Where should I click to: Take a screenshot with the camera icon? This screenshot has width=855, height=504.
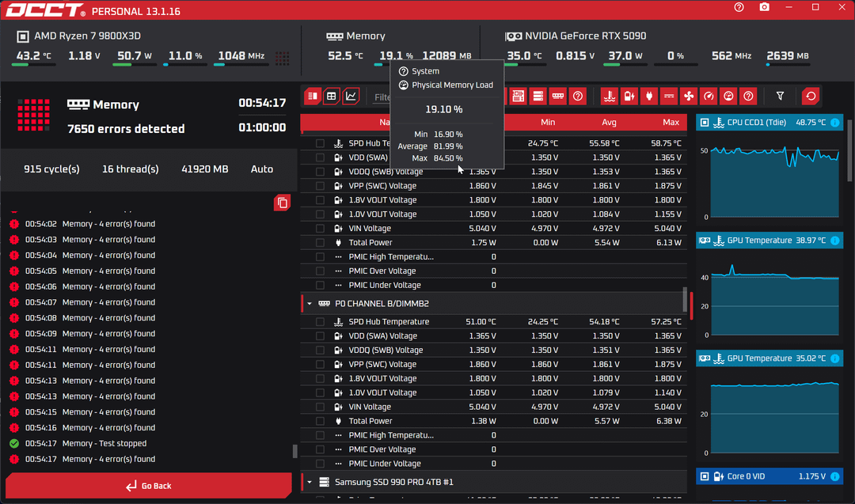[765, 8]
